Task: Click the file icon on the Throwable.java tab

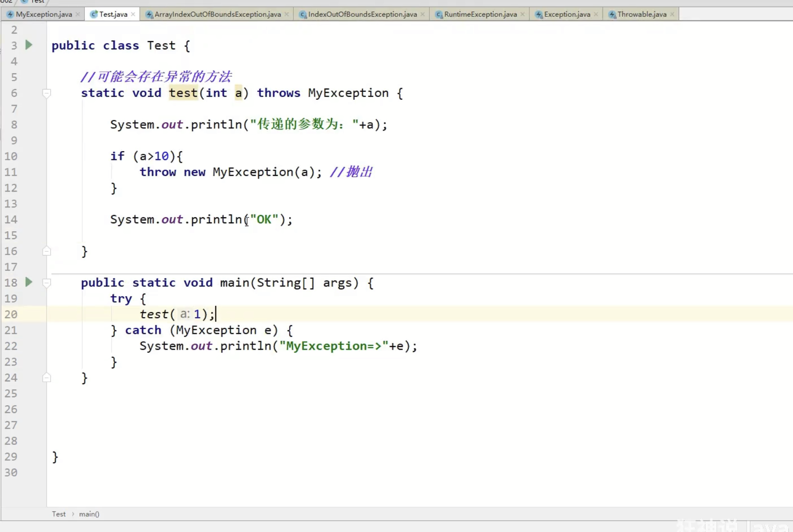Action: click(612, 14)
